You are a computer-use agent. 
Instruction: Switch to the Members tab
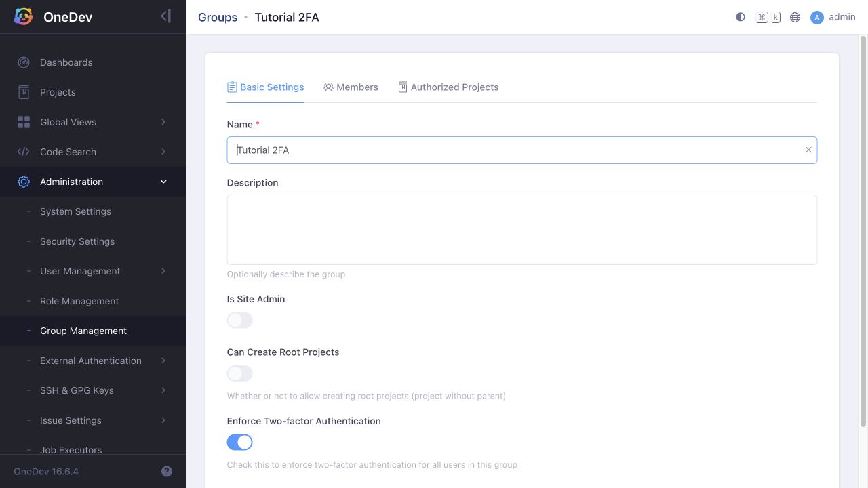pos(351,87)
